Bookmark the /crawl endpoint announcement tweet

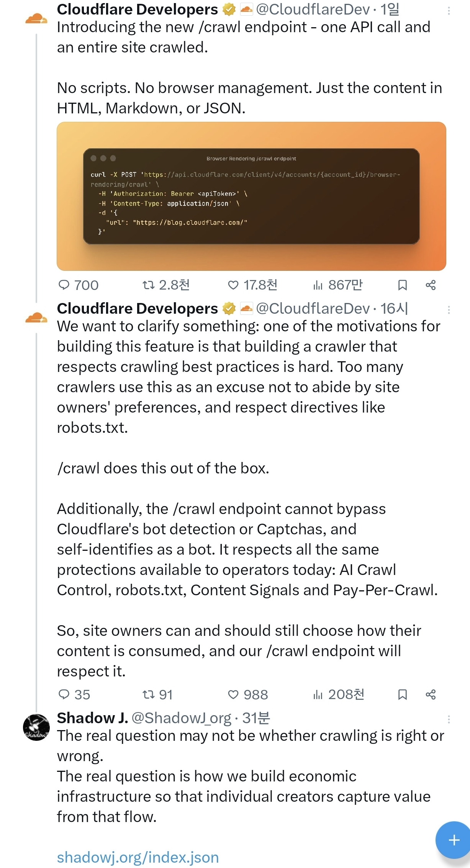tap(402, 285)
